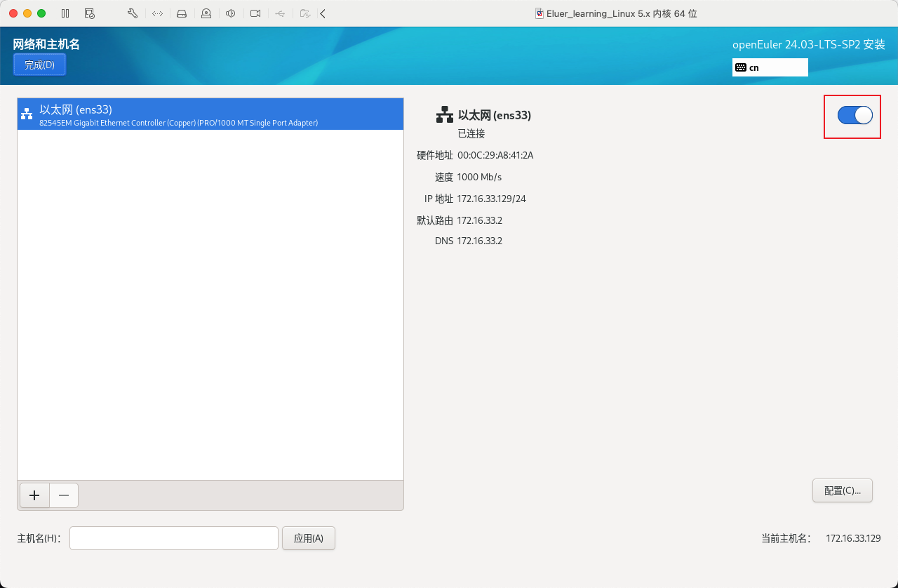Open virtual machine settings wrench icon
The height and width of the screenshot is (588, 898).
[133, 13]
